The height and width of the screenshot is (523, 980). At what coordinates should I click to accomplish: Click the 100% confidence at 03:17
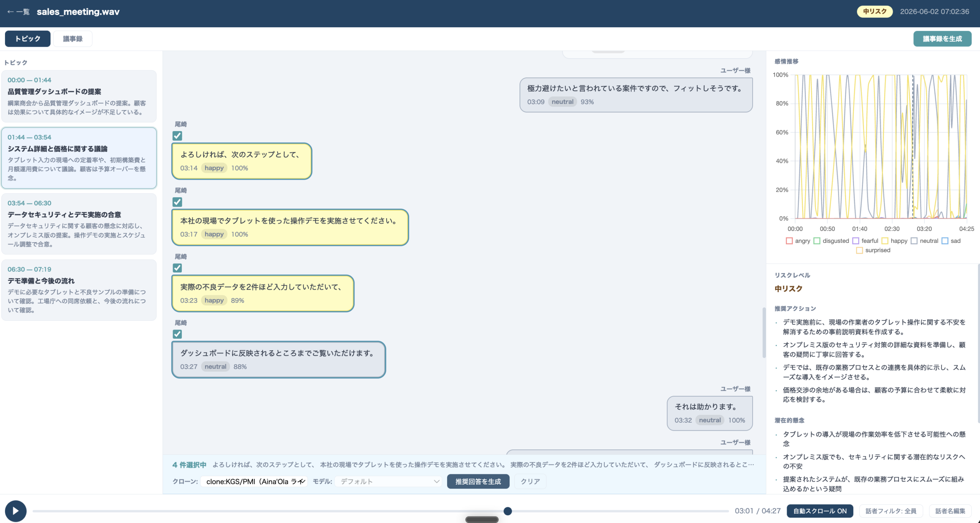[x=240, y=234]
